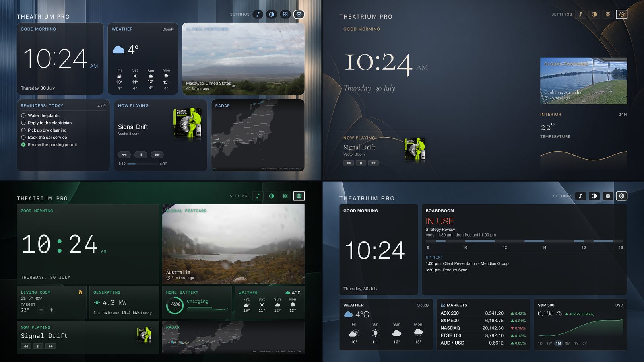Increase Living Room target temperature with plus
644x362 pixels.
coord(51,310)
